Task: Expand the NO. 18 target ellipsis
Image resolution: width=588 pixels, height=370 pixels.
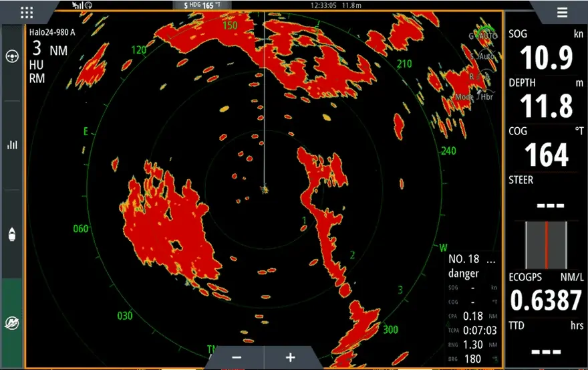Action: [491, 259]
